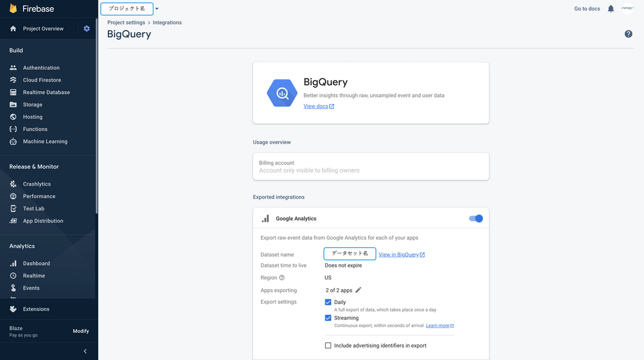
Task: Uncheck the Streaming export checkbox
Action: (x=328, y=318)
